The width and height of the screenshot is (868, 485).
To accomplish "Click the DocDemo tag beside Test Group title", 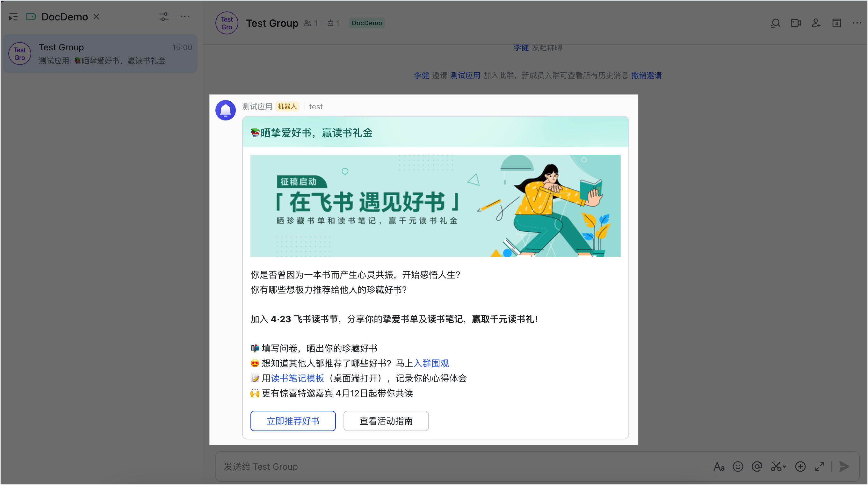I will click(x=367, y=23).
